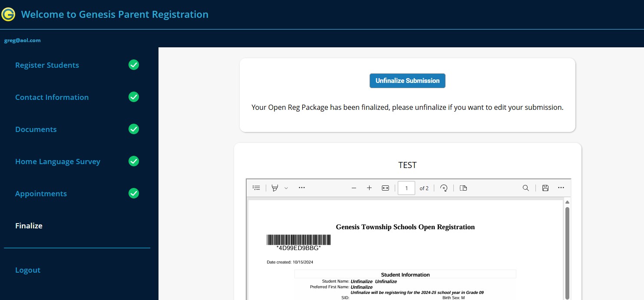The image size is (644, 300).
Task: Click the Birth Sex: M text
Action: tap(453, 298)
